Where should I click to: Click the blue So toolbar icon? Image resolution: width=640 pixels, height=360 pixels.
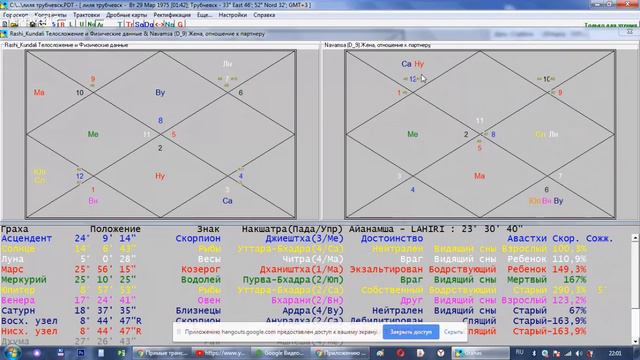click(x=139, y=24)
